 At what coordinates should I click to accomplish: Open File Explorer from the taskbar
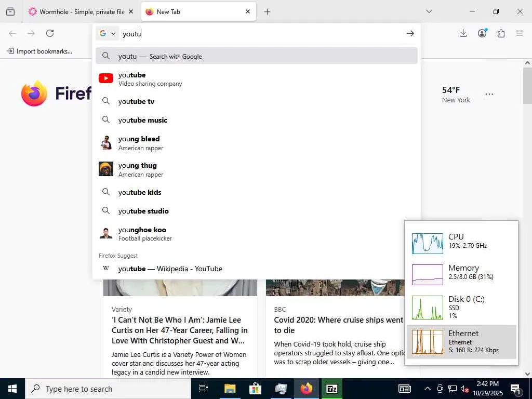point(230,389)
